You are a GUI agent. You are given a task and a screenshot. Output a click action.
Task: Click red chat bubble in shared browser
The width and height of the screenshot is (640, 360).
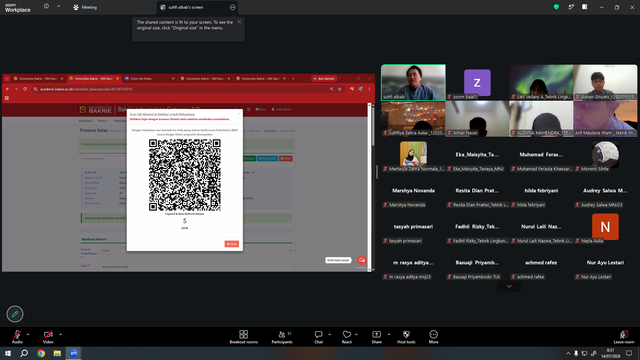[362, 260]
